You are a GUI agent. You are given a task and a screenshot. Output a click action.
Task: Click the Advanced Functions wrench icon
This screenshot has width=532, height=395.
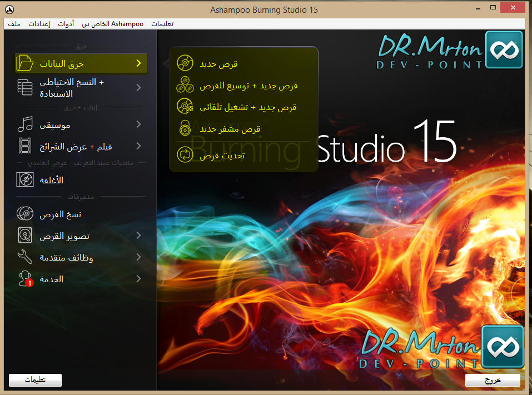[x=25, y=257]
